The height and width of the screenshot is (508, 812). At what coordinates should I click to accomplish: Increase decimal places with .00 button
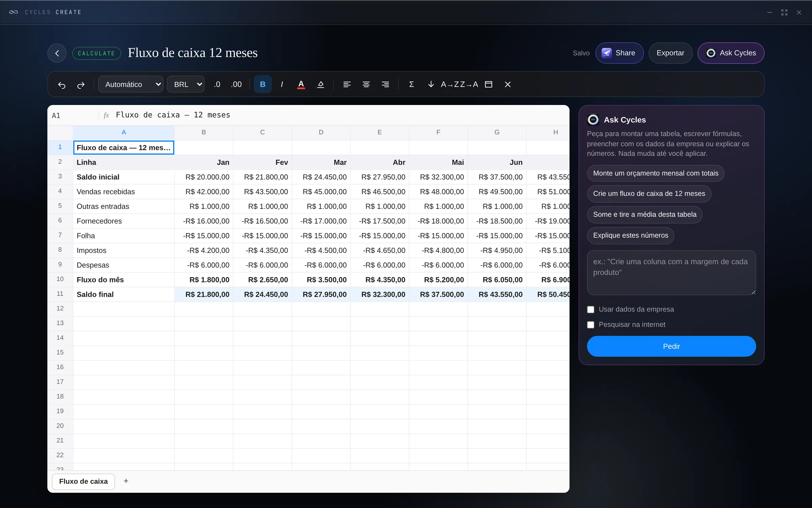[236, 84]
